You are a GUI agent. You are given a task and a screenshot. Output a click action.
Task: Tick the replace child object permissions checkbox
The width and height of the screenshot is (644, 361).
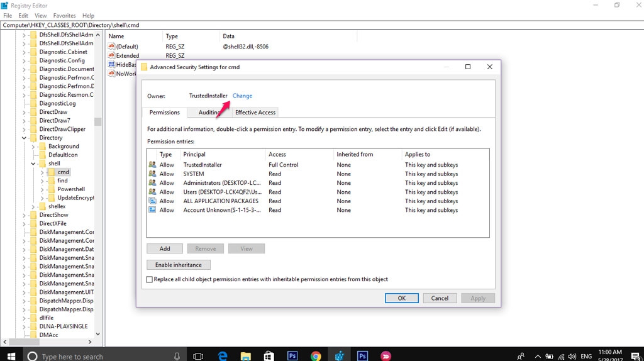[x=150, y=279]
